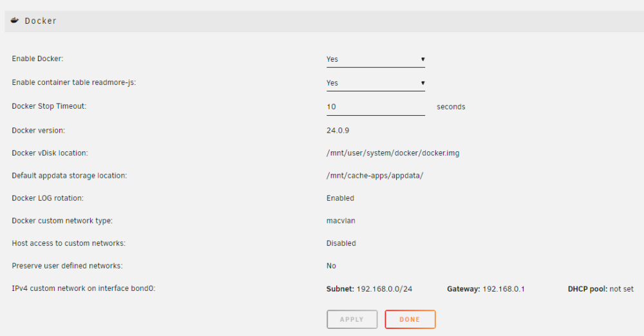644x336 pixels.
Task: Click the Docker version label
Action: click(38, 131)
